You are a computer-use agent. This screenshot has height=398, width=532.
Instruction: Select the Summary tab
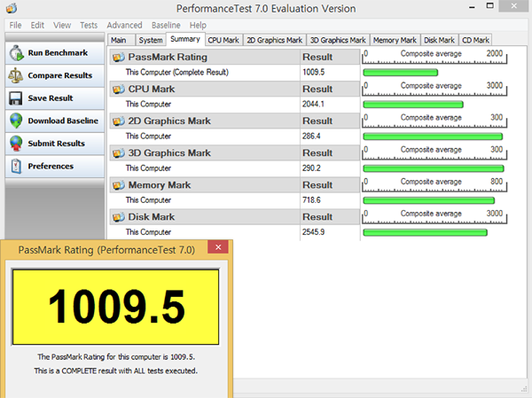185,39
